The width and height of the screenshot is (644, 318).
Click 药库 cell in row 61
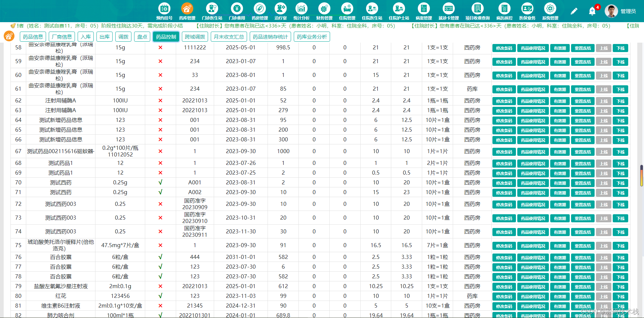(x=472, y=89)
